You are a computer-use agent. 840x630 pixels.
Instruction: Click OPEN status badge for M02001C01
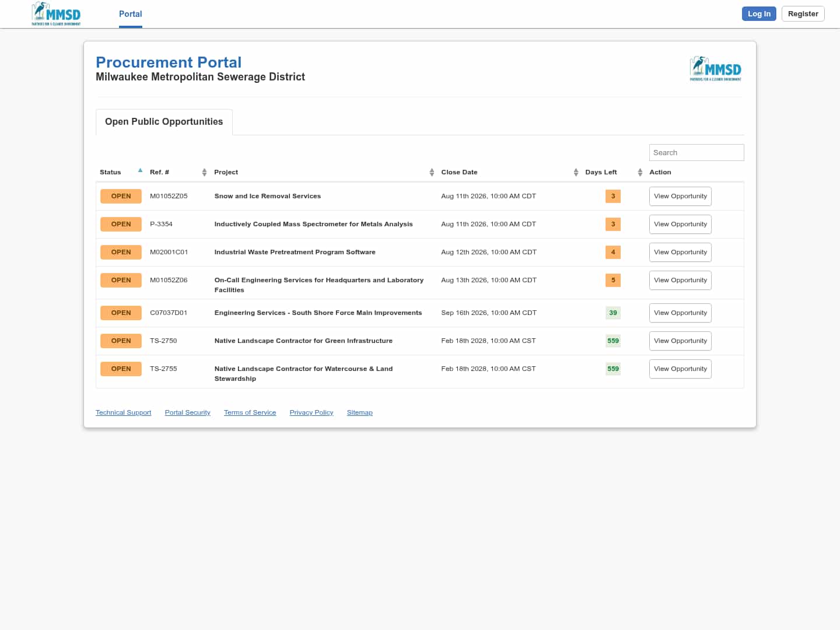(121, 252)
